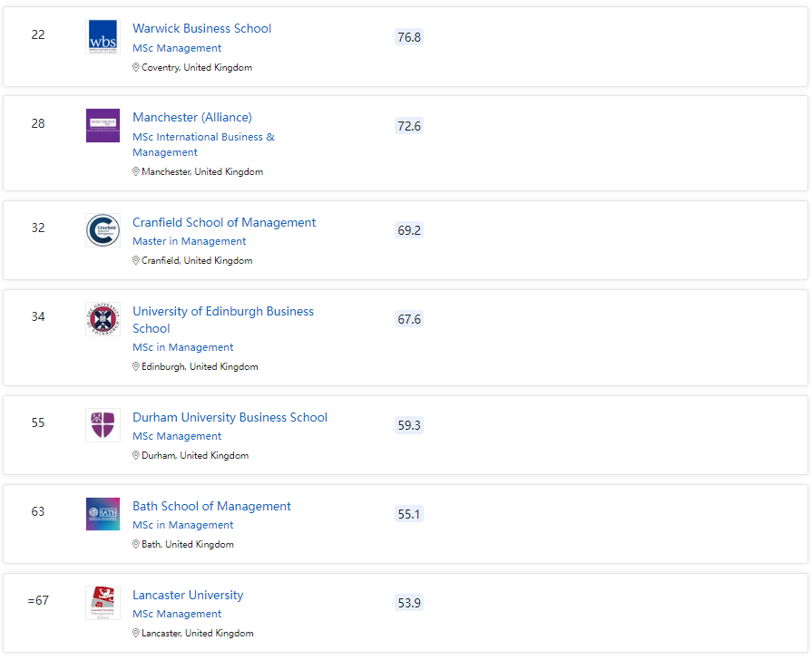Click the Bath School of Management logo
812x660 pixels.
[x=103, y=514]
